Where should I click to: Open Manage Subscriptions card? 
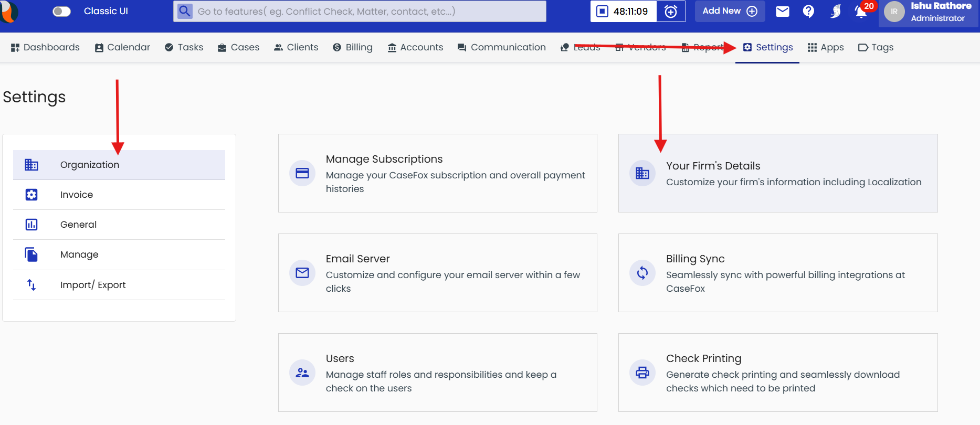tap(437, 173)
